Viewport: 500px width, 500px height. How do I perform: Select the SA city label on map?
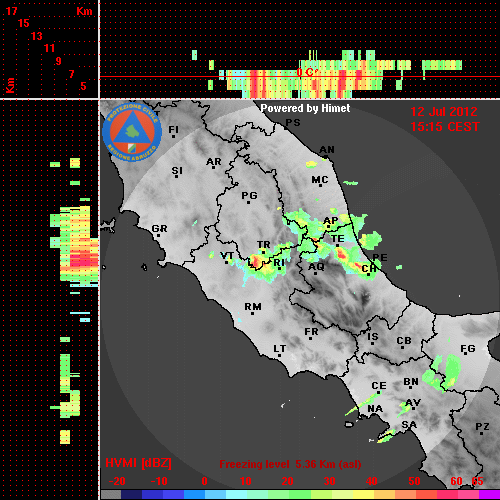click(409, 425)
